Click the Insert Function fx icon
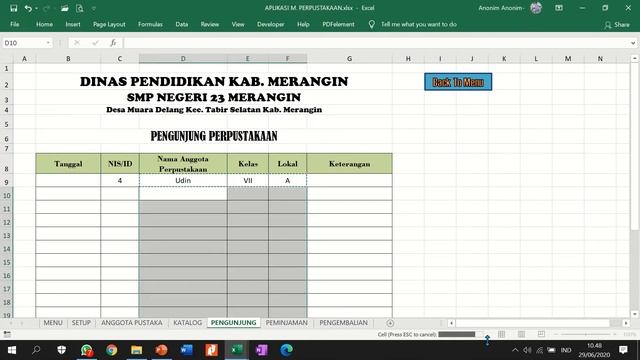 coord(113,43)
